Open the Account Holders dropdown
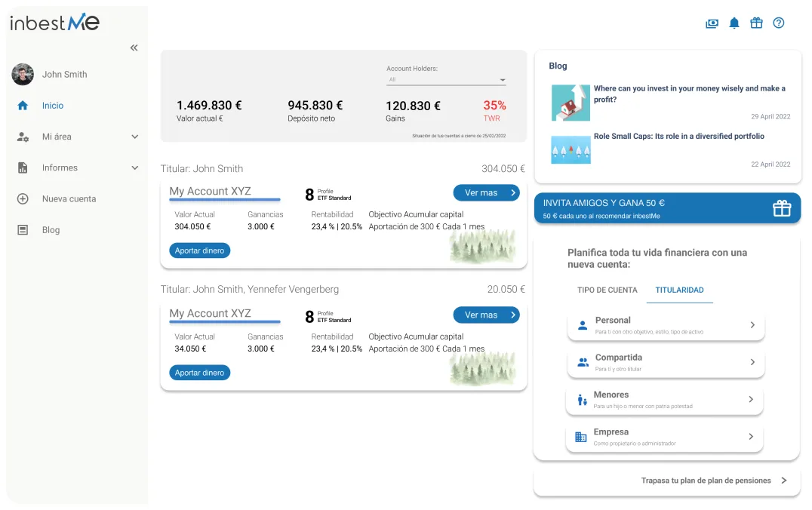812x510 pixels. tap(446, 80)
